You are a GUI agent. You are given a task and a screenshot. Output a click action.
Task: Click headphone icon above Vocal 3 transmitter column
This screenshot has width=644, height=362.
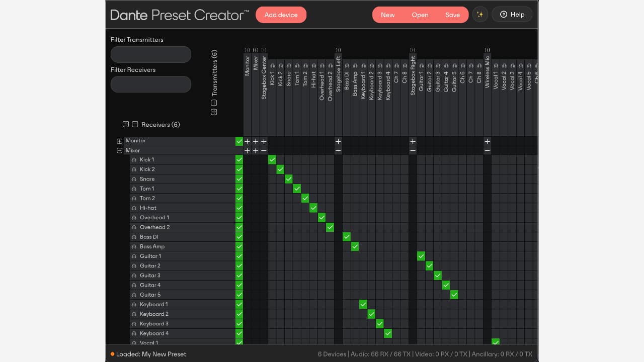[x=512, y=66]
